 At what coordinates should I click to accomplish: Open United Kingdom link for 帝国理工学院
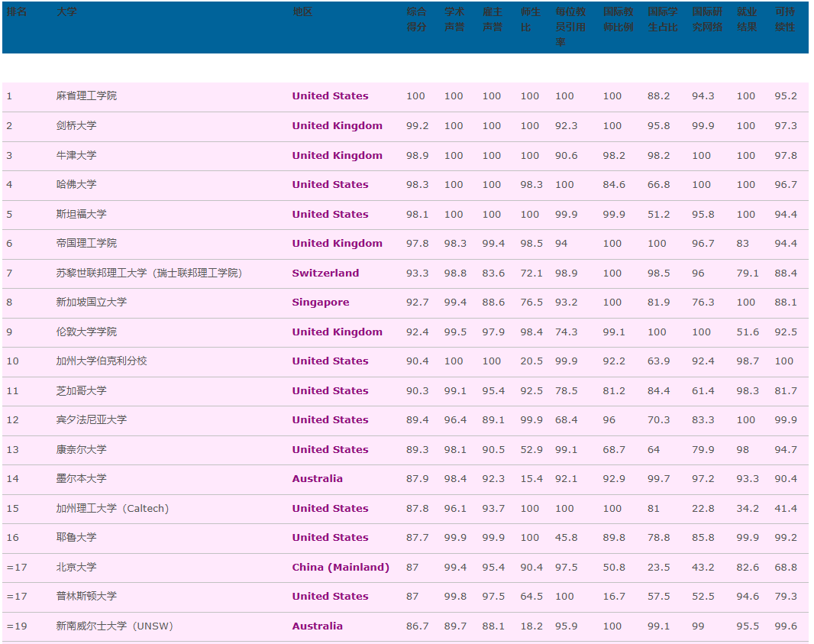[x=338, y=243]
